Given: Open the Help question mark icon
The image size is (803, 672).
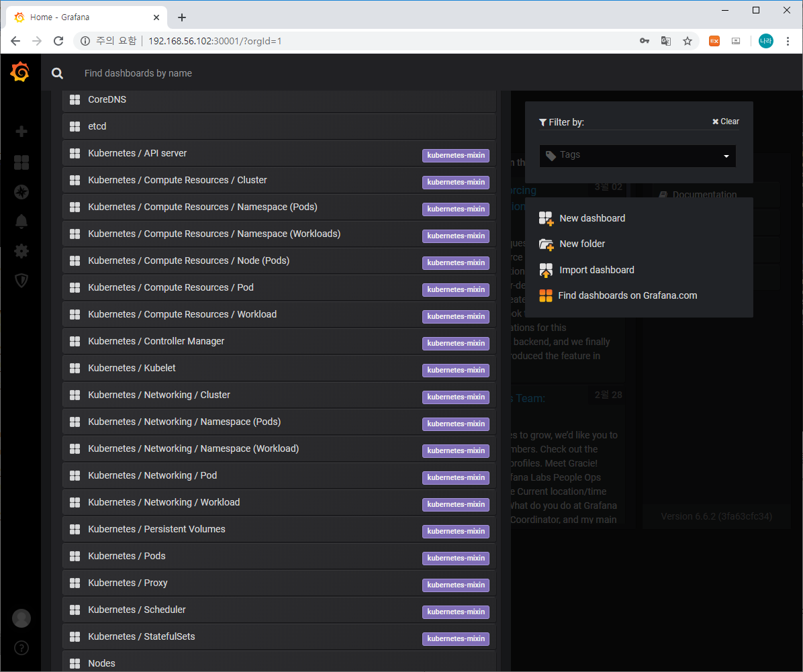Looking at the screenshot, I should pyautogui.click(x=21, y=648).
